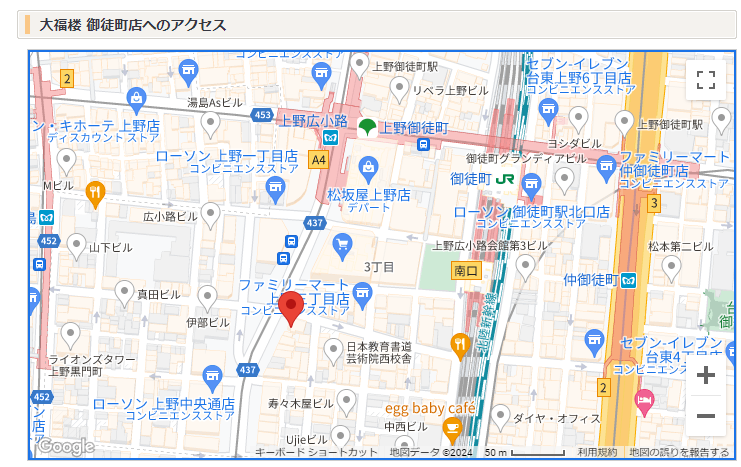This screenshot has width=741, height=467.
Task: Click the 伊部ビル pin
Action: pyautogui.click(x=207, y=299)
